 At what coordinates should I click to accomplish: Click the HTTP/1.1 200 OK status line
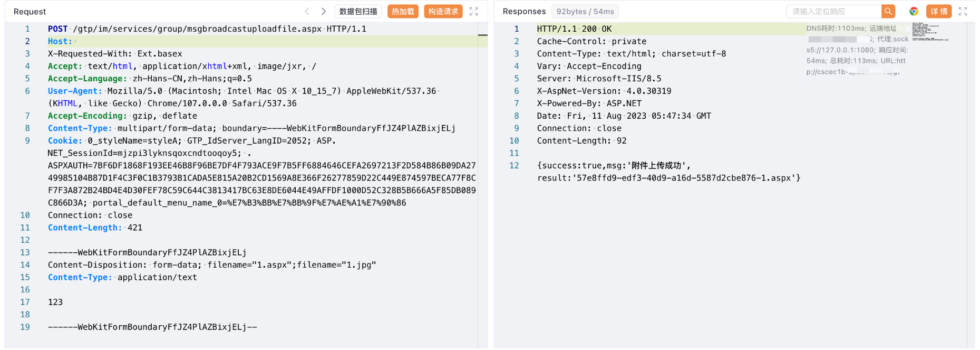pyautogui.click(x=574, y=29)
